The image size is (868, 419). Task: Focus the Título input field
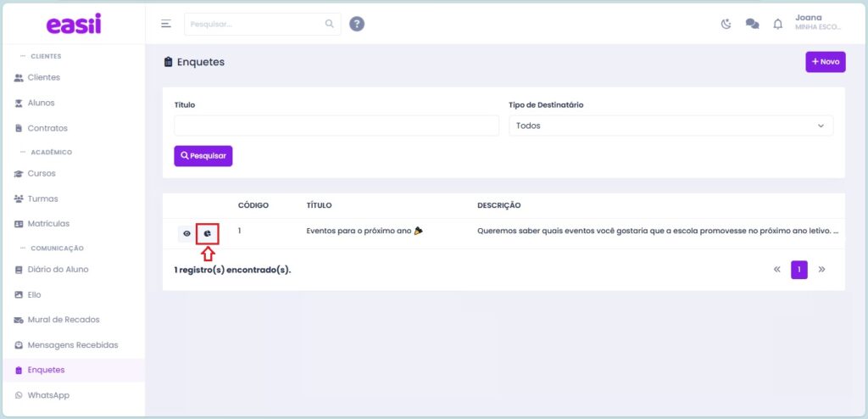point(337,126)
